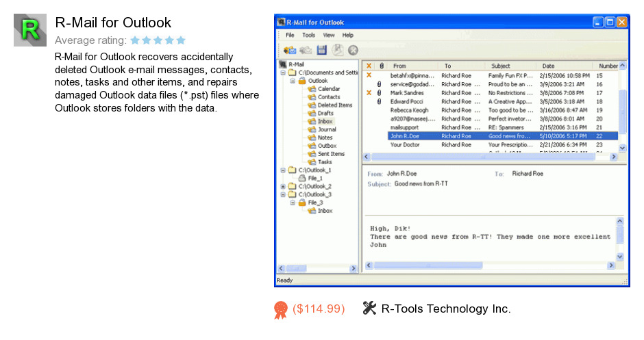The image size is (644, 340).
Task: Click the paperclip on service@godad row
Action: tap(379, 84)
